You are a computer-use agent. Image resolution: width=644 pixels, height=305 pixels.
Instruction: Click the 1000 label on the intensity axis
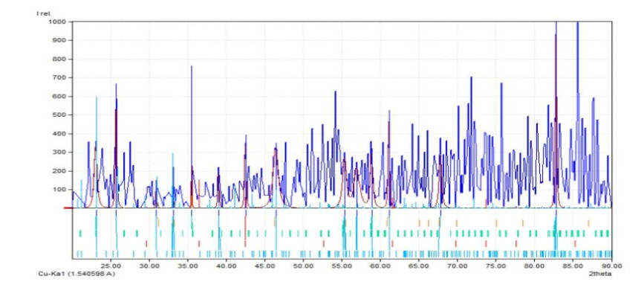coord(59,22)
